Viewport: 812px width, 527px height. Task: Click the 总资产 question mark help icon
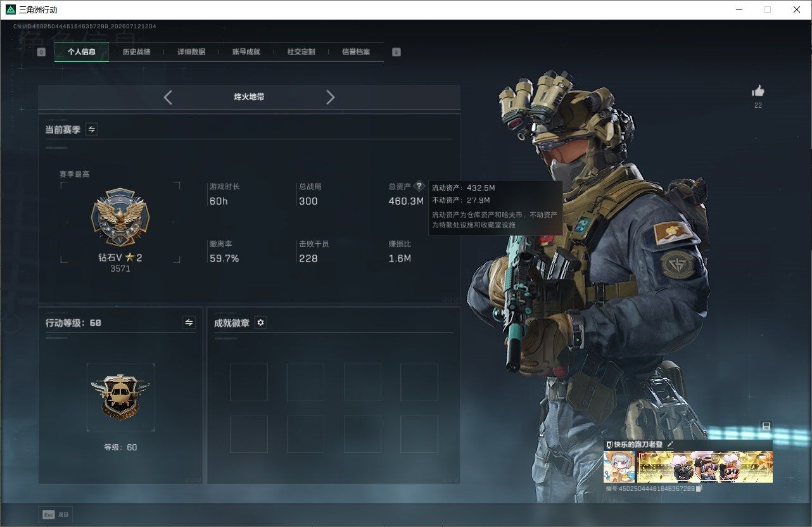click(x=419, y=187)
